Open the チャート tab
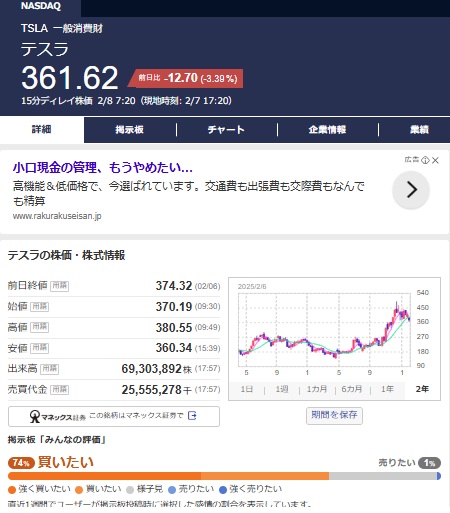Viewport: 450px width, 513px height. [226, 130]
